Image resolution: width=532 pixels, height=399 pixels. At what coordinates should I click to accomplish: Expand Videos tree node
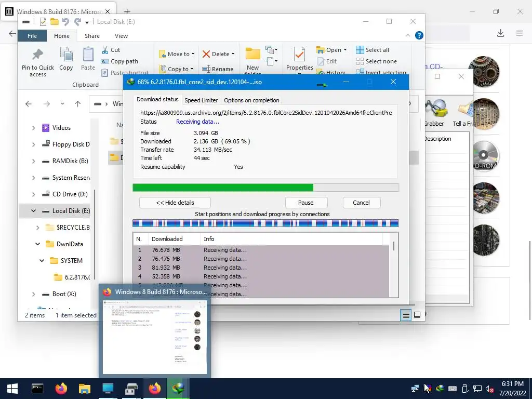click(33, 128)
